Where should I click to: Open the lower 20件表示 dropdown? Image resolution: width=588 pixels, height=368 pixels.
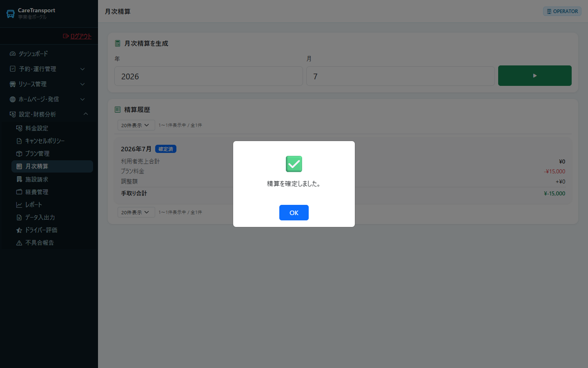[x=136, y=212]
